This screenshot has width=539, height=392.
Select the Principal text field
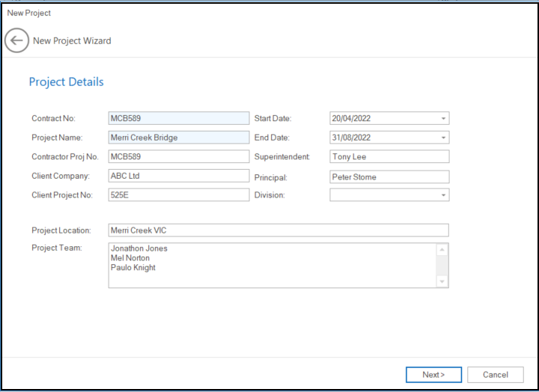point(389,177)
